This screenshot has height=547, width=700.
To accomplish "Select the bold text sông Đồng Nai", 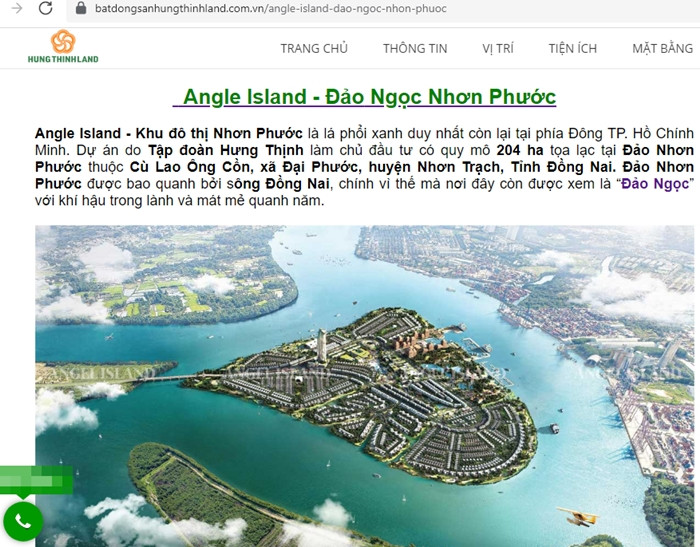I will 278,184.
